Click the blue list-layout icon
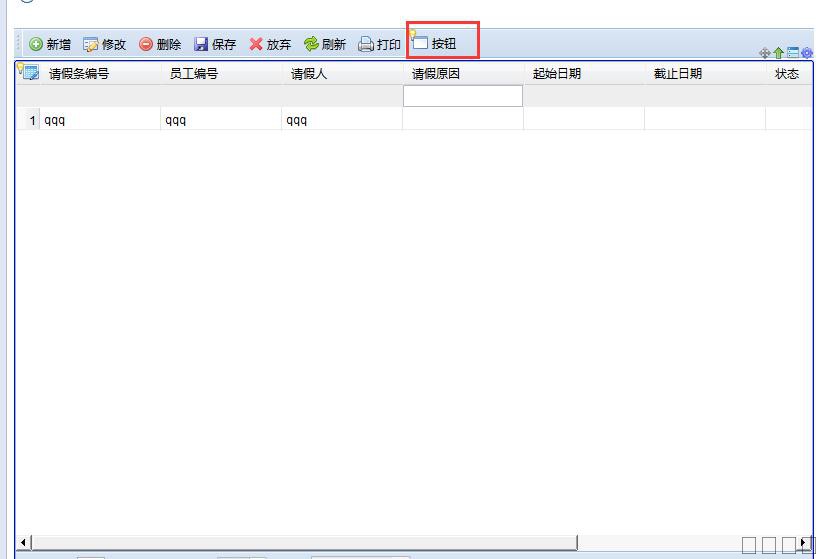This screenshot has height=559, width=818. click(793, 53)
